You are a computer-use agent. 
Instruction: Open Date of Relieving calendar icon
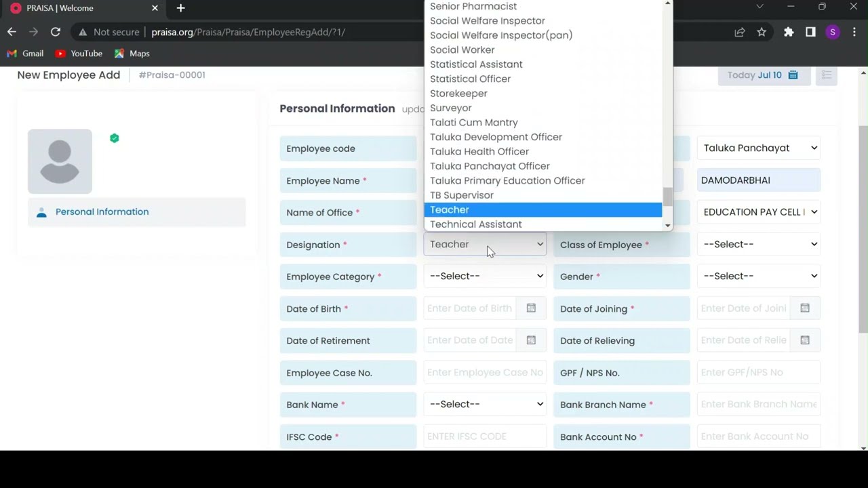[x=805, y=340]
